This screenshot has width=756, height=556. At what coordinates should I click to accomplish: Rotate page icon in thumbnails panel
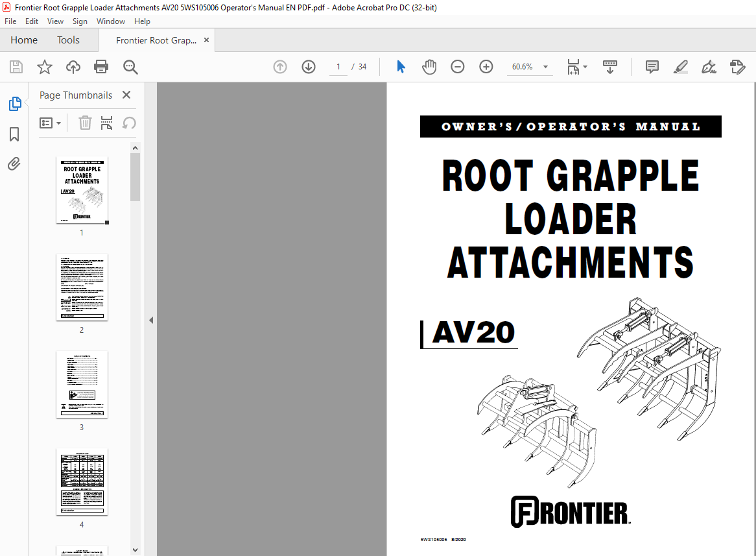click(x=129, y=123)
